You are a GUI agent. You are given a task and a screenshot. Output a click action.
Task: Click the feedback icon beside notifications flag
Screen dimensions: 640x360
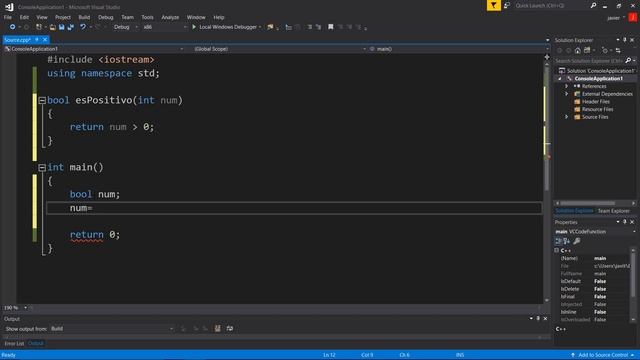pyautogui.click(x=507, y=5)
